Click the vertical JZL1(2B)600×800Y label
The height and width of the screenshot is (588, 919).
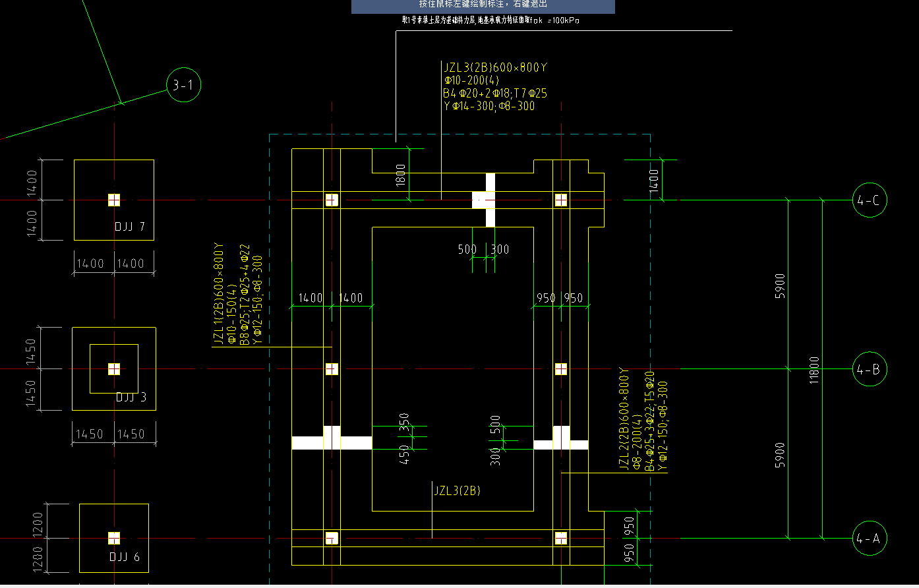(218, 295)
